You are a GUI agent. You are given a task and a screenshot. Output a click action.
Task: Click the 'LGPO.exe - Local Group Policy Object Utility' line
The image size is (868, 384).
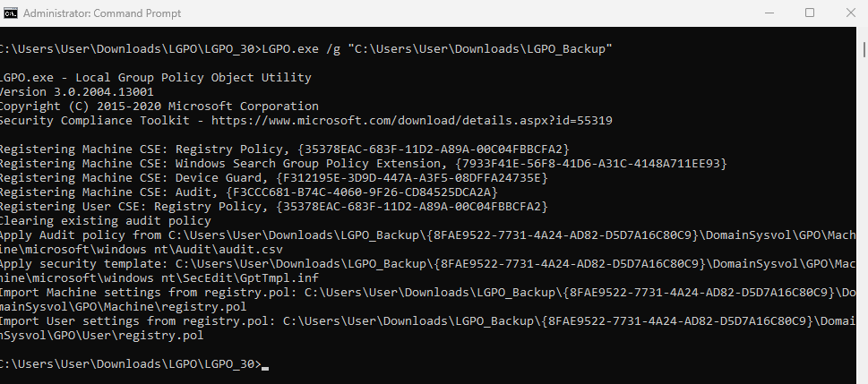pos(155,77)
